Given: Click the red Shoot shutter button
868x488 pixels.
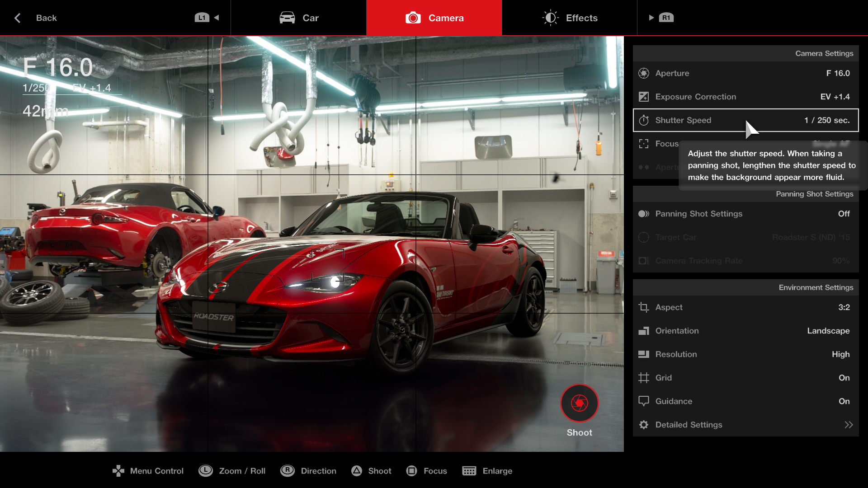Looking at the screenshot, I should click(579, 403).
